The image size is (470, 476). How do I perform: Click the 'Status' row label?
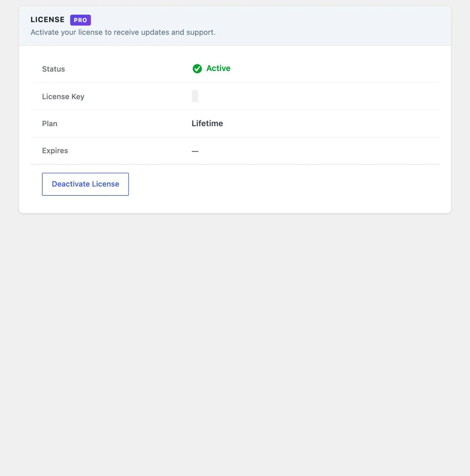(53, 69)
